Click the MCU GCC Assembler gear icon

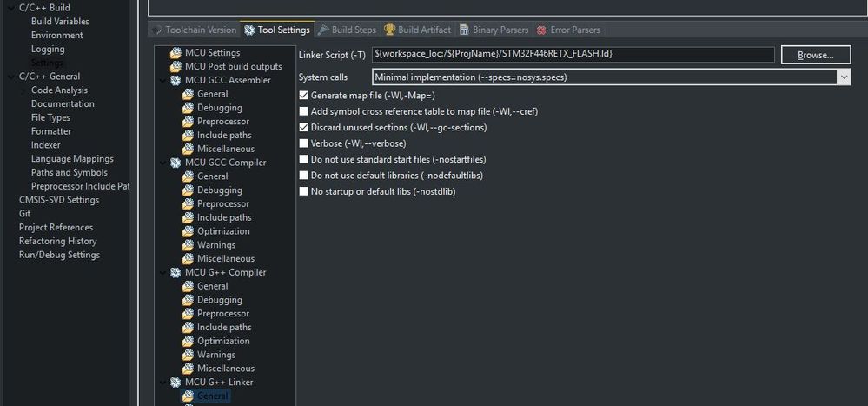click(x=176, y=80)
